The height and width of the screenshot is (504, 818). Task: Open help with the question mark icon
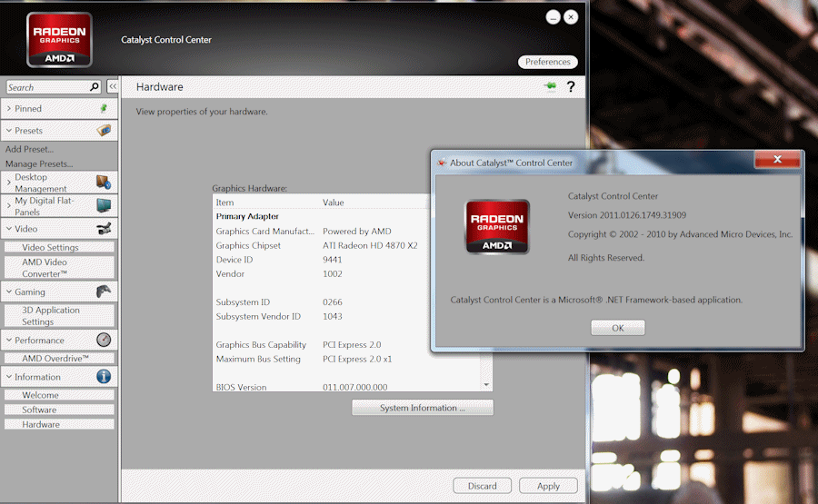click(571, 86)
